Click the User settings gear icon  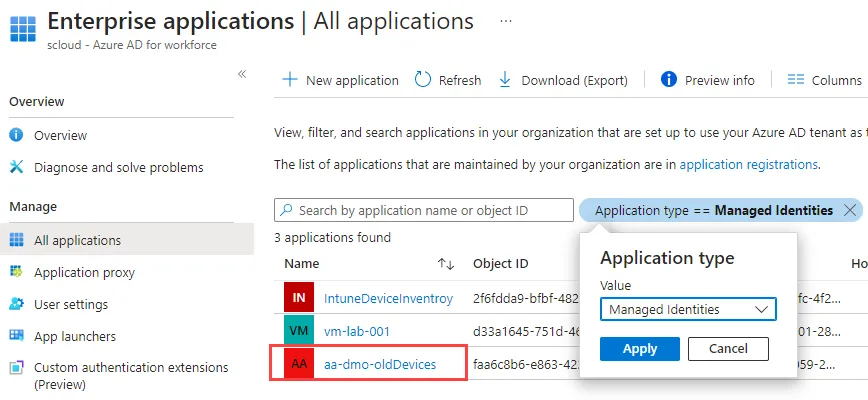pyautogui.click(x=17, y=304)
